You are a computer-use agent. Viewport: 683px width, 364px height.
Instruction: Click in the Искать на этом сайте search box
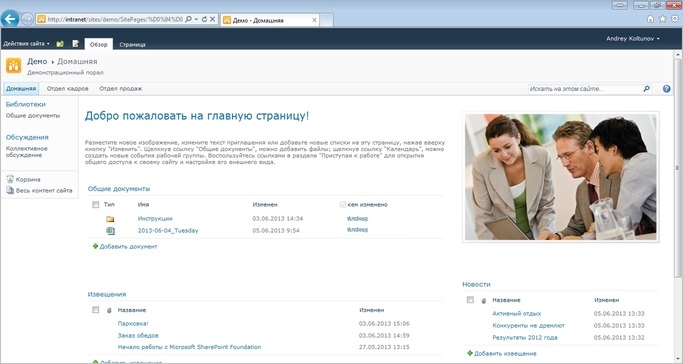tap(585, 89)
